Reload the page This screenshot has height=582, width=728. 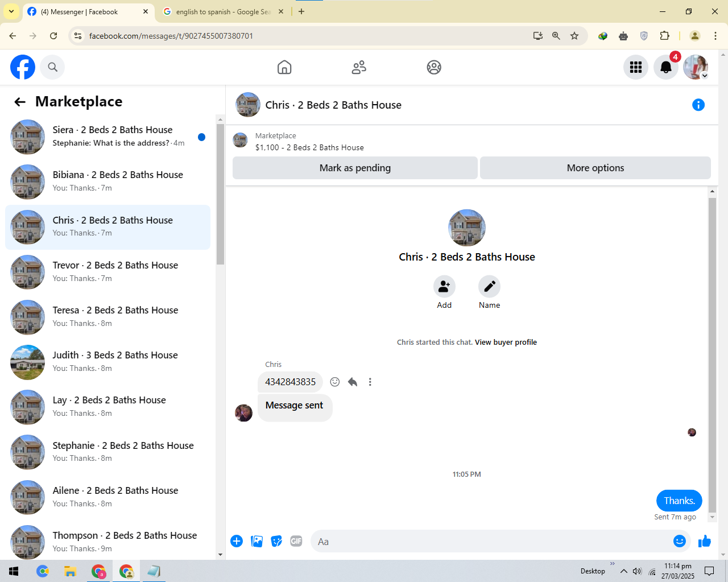(53, 36)
